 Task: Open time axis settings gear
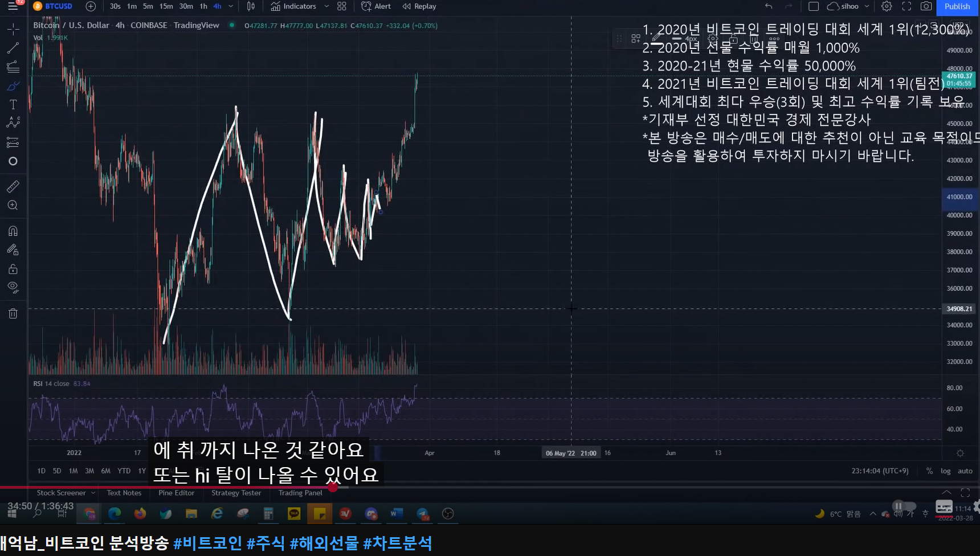pyautogui.click(x=960, y=453)
